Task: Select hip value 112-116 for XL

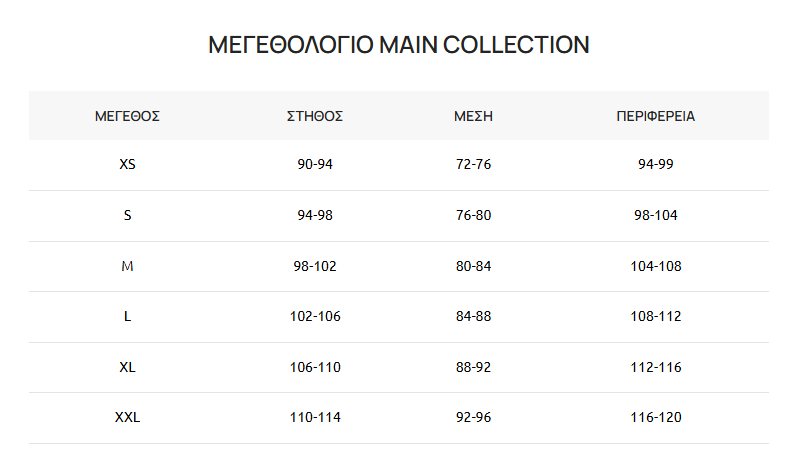Action: click(656, 367)
